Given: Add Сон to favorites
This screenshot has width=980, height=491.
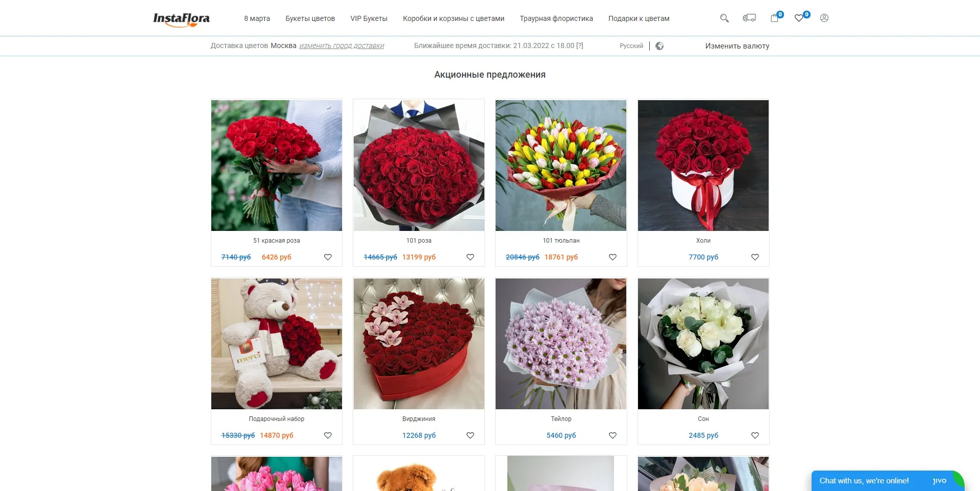Looking at the screenshot, I should [755, 435].
